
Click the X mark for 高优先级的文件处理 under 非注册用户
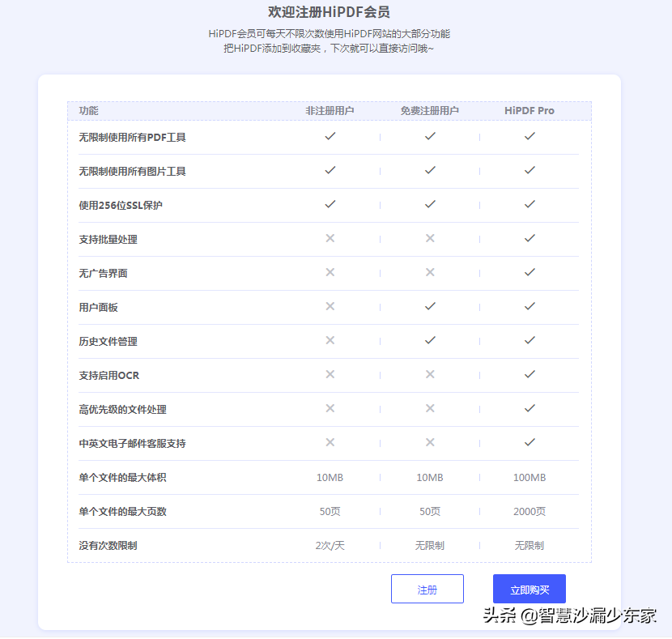click(330, 408)
